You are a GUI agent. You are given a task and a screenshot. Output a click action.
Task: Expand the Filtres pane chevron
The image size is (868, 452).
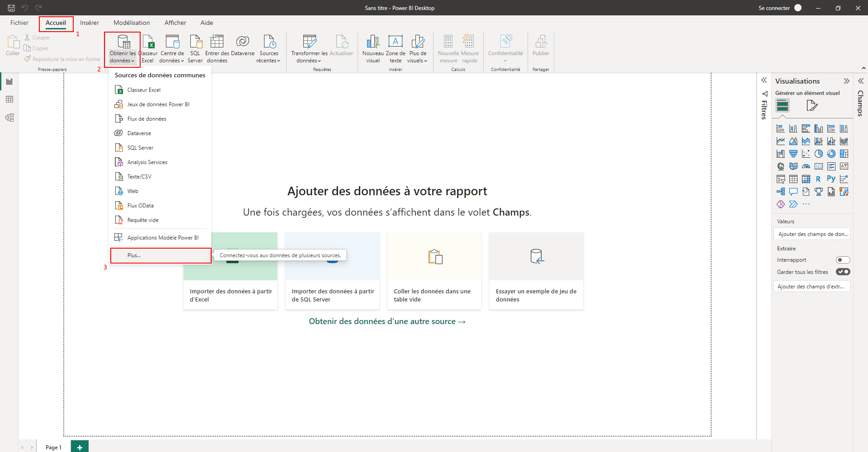[x=764, y=80]
